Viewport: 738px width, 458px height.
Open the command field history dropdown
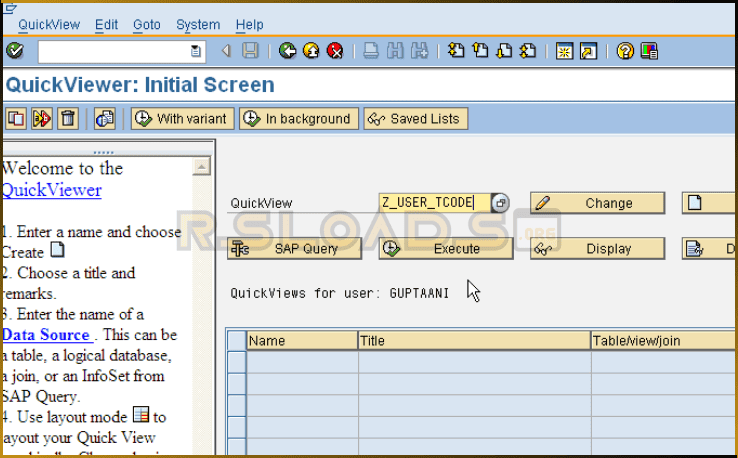click(x=195, y=51)
